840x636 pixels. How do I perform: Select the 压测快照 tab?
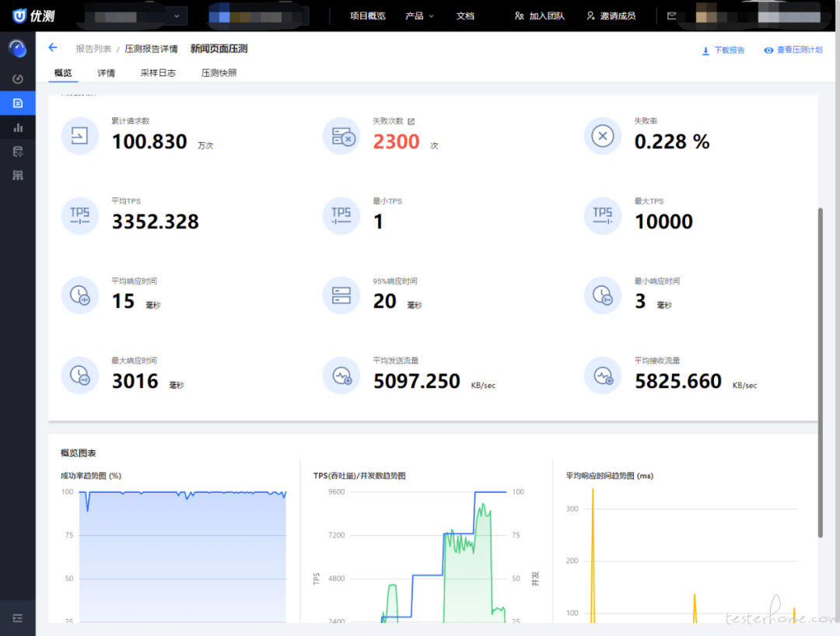(219, 73)
